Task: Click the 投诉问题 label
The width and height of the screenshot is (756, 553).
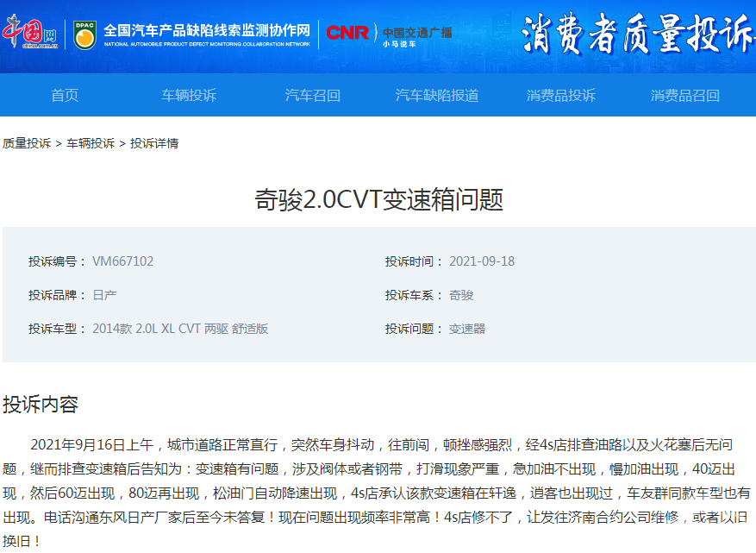Action: tap(414, 329)
